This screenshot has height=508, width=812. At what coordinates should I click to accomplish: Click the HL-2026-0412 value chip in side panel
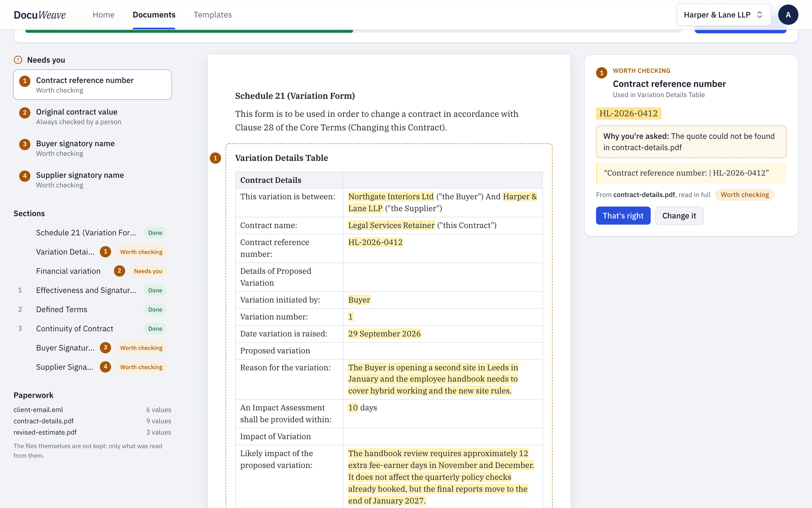coord(628,113)
